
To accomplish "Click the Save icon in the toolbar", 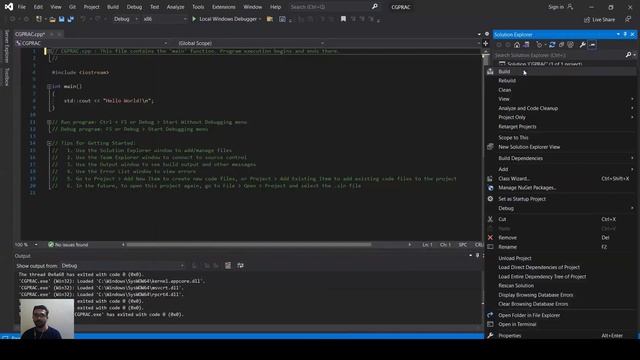I will point(61,19).
